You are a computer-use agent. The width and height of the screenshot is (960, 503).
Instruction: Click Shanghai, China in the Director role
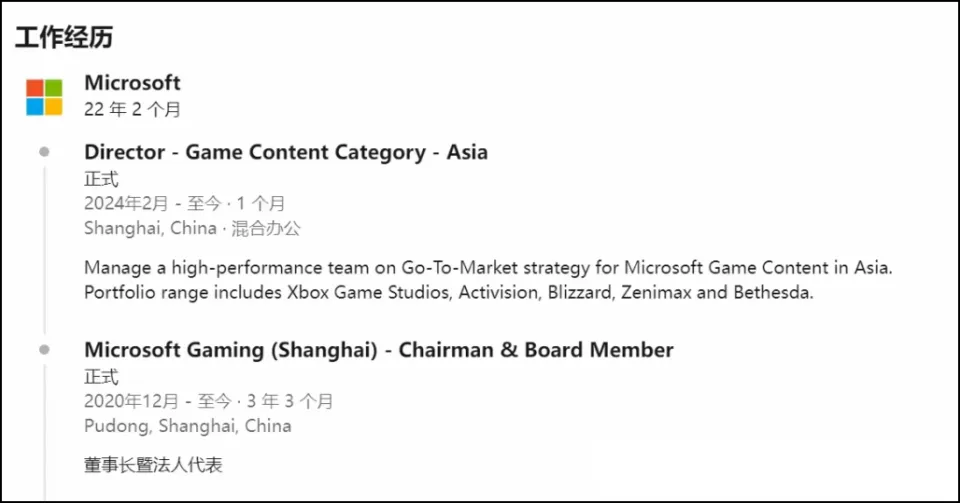(150, 228)
